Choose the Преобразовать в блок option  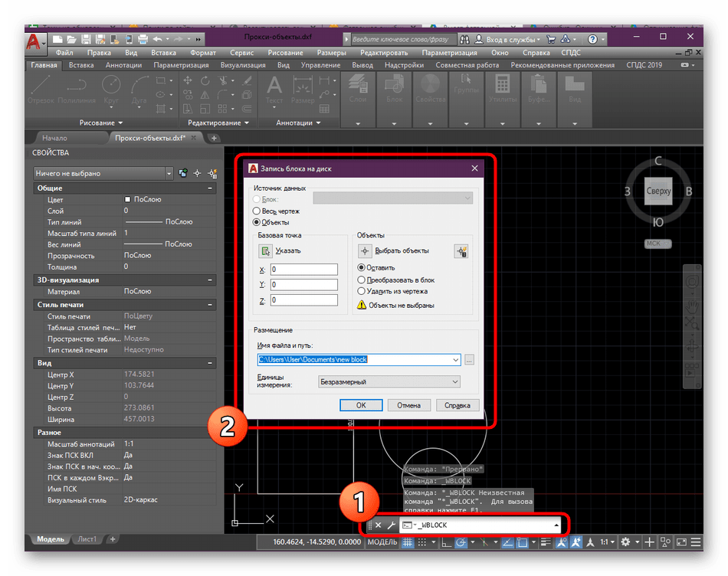[362, 280]
